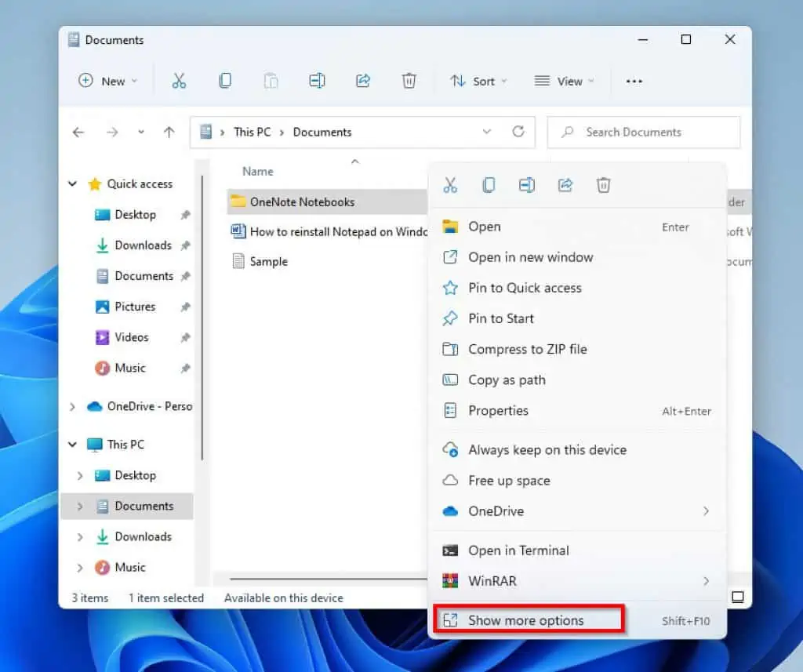Click the Share icon in the context menu
803x672 pixels.
tap(565, 184)
